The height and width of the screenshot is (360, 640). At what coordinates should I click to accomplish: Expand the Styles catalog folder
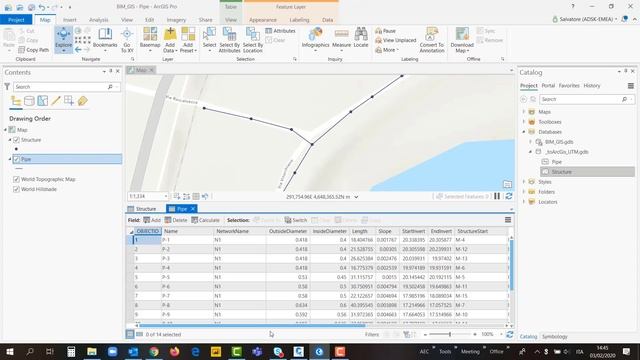(524, 182)
